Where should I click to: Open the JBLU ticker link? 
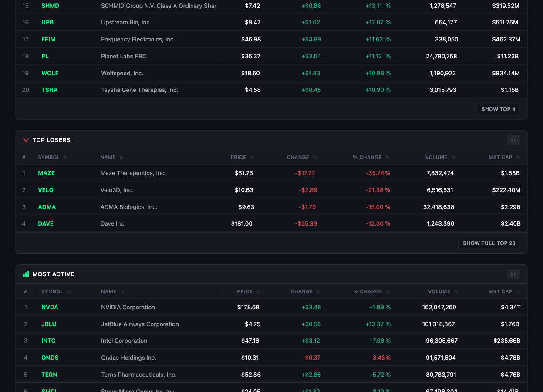coord(48,324)
